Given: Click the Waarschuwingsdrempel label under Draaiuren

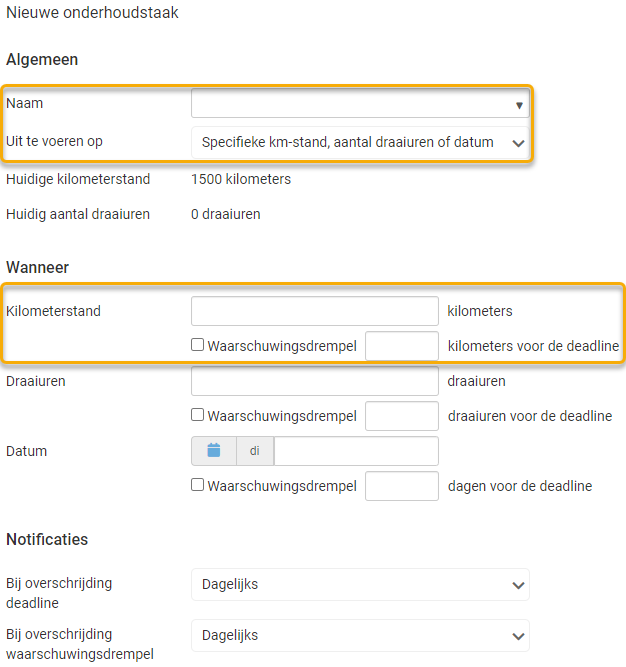Looking at the screenshot, I should tap(282, 416).
